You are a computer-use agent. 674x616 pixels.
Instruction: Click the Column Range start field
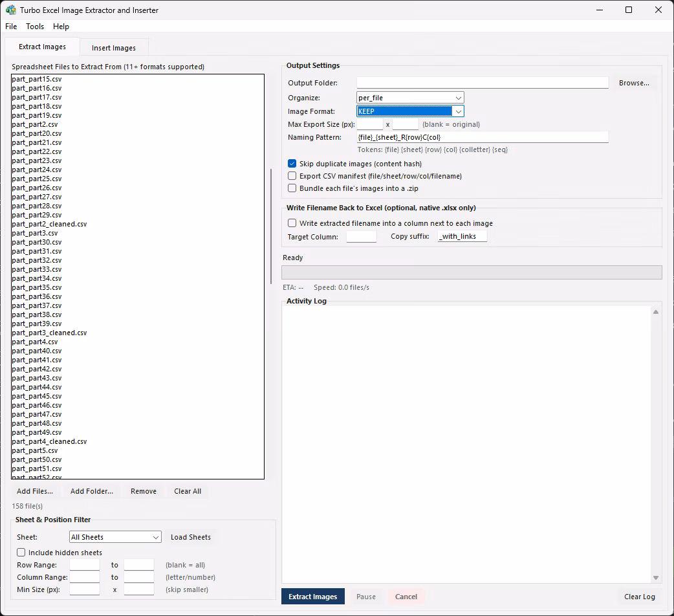tap(85, 577)
